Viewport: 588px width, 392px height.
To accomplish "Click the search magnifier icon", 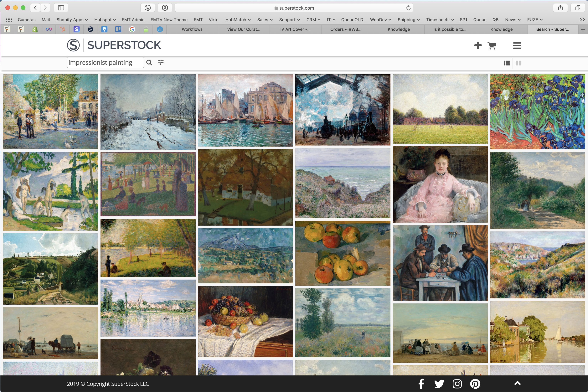I will [149, 63].
